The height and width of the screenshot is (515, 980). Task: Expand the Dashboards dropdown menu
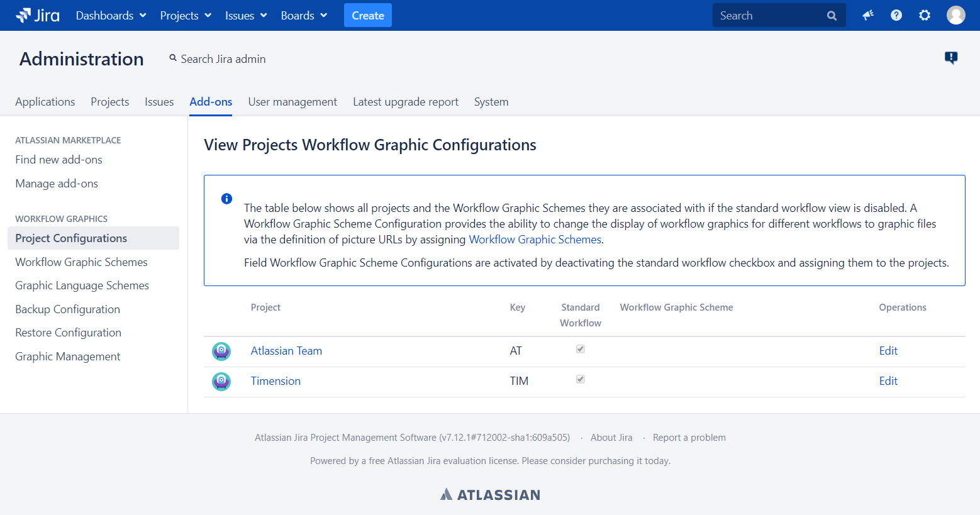pos(111,15)
